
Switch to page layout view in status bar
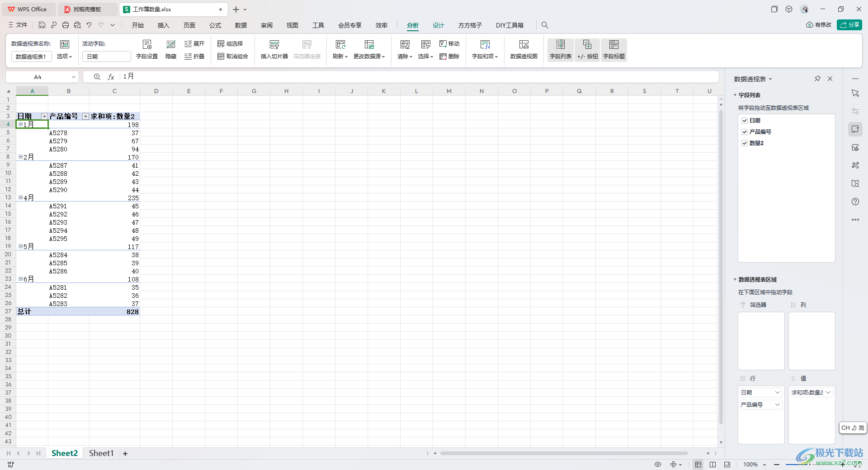pos(713,465)
